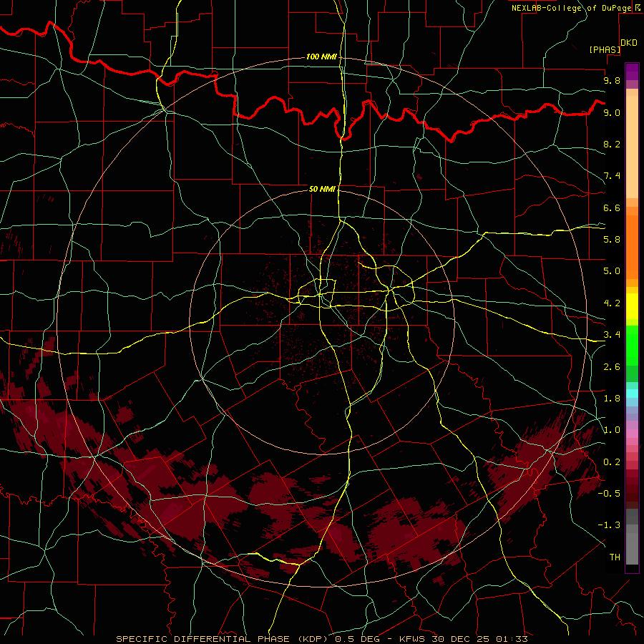
Task: Click the pink segment of the color scale
Action: click(632, 434)
